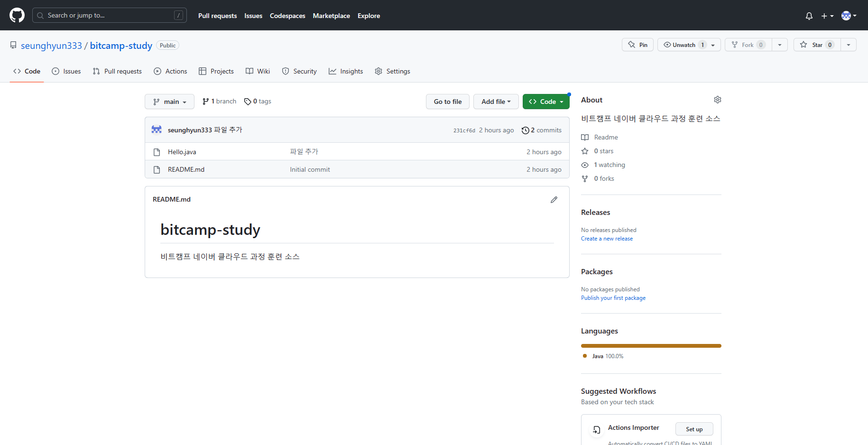Switch to the repository Issues tab
This screenshot has width=868, height=445.
tap(66, 71)
